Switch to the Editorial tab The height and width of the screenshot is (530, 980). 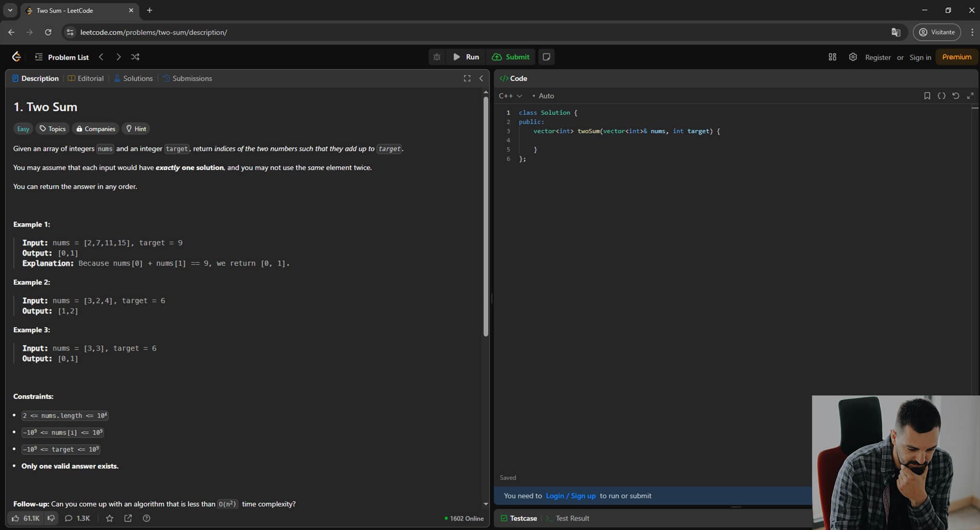tap(86, 78)
